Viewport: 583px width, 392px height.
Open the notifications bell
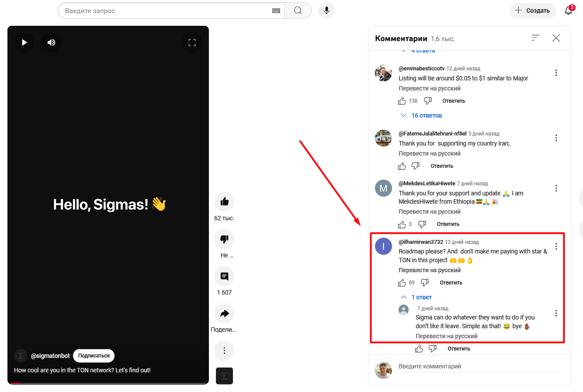(568, 10)
